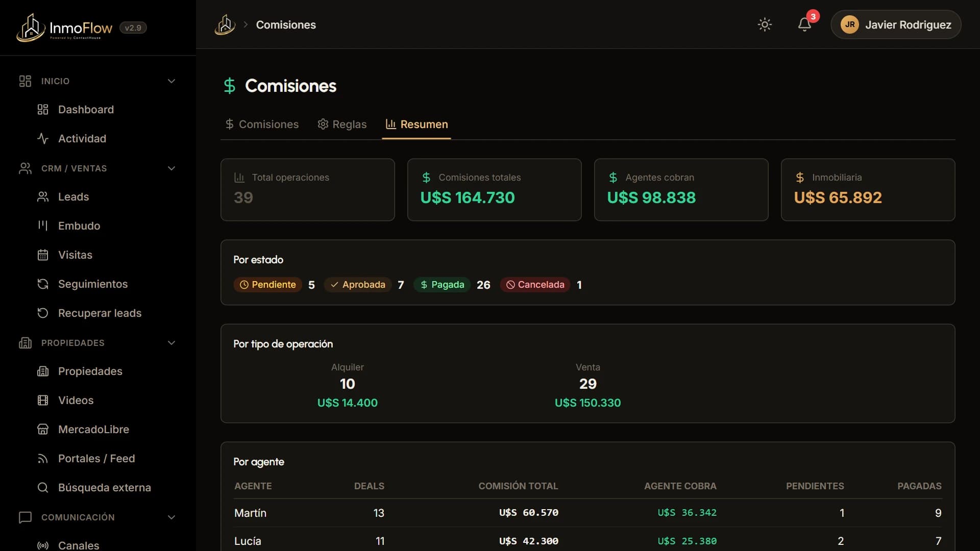Click the Leads people icon

[43, 197]
